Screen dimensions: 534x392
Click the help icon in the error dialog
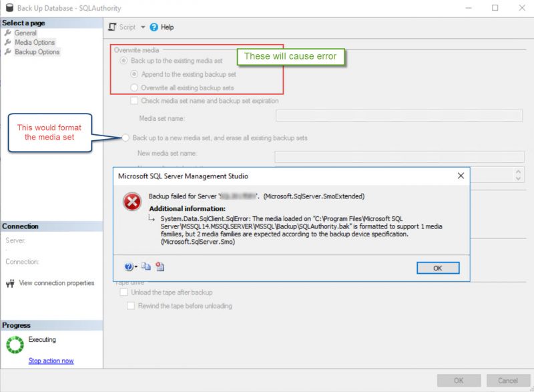coord(128,266)
